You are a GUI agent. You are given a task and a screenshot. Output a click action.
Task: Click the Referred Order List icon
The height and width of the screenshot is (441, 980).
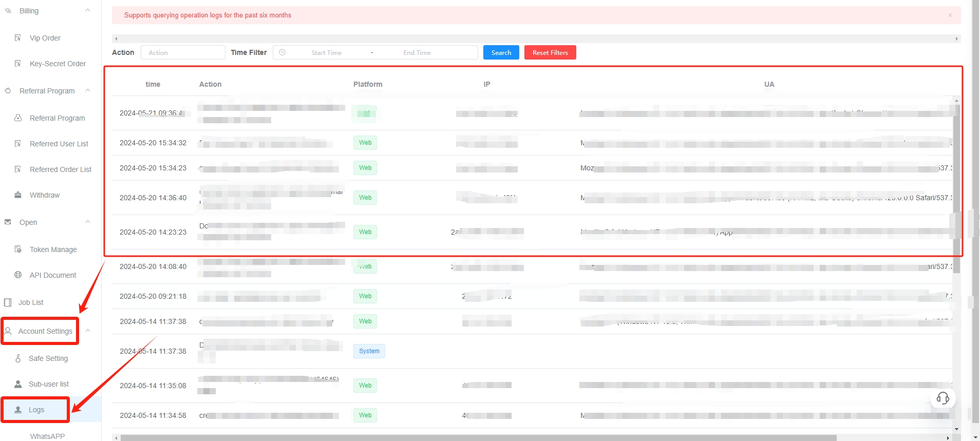tap(18, 169)
